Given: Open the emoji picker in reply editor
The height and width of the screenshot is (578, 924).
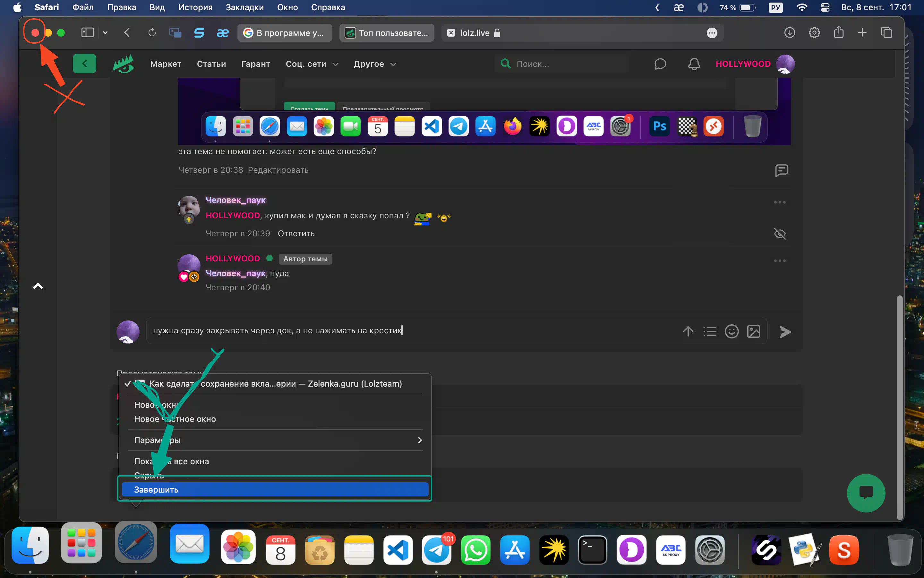Looking at the screenshot, I should 732,331.
